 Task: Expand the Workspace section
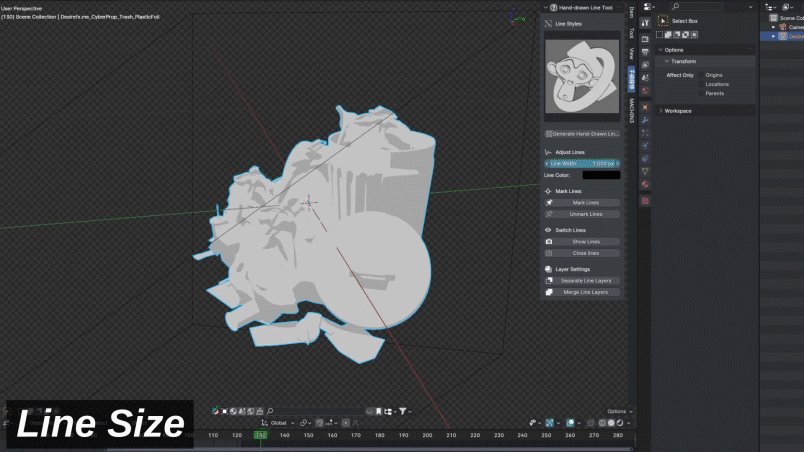coord(660,111)
